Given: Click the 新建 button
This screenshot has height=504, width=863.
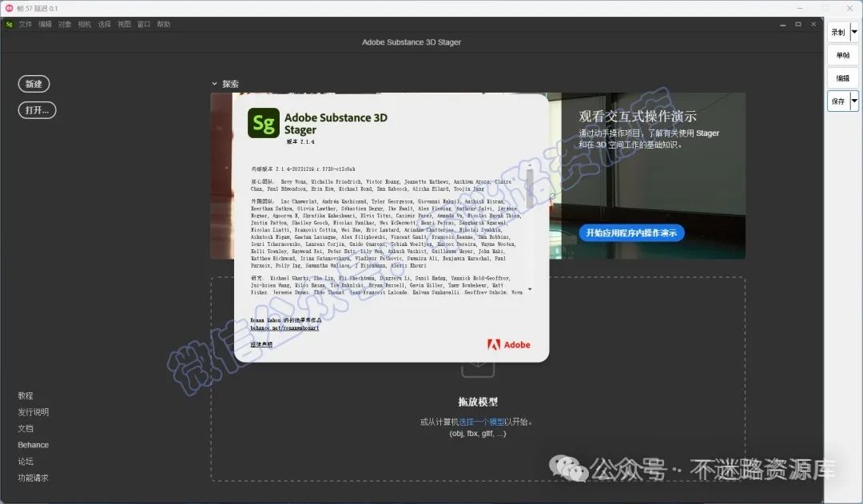Looking at the screenshot, I should 34,84.
